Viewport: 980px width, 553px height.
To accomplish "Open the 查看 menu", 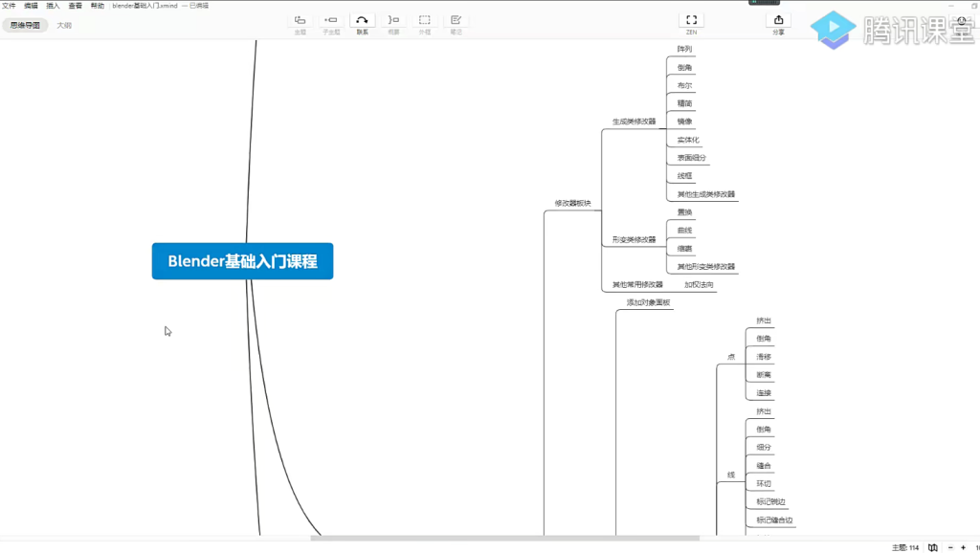I will pyautogui.click(x=75, y=6).
